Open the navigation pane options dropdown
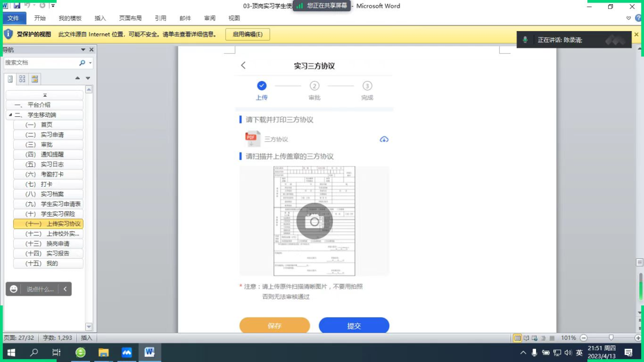Image resolution: width=644 pixels, height=362 pixels. pyautogui.click(x=83, y=50)
